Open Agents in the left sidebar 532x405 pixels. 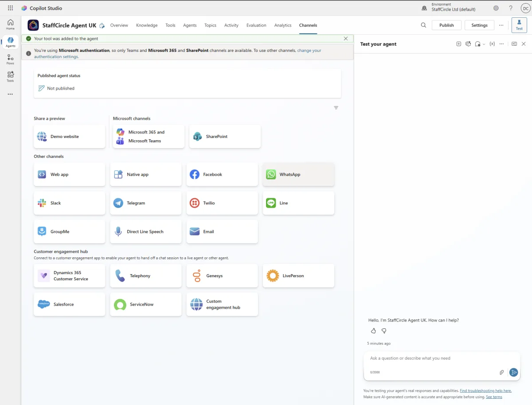point(10,42)
